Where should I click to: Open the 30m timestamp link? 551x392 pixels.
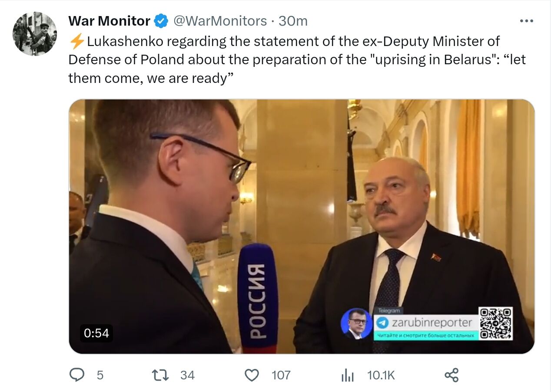pos(293,20)
